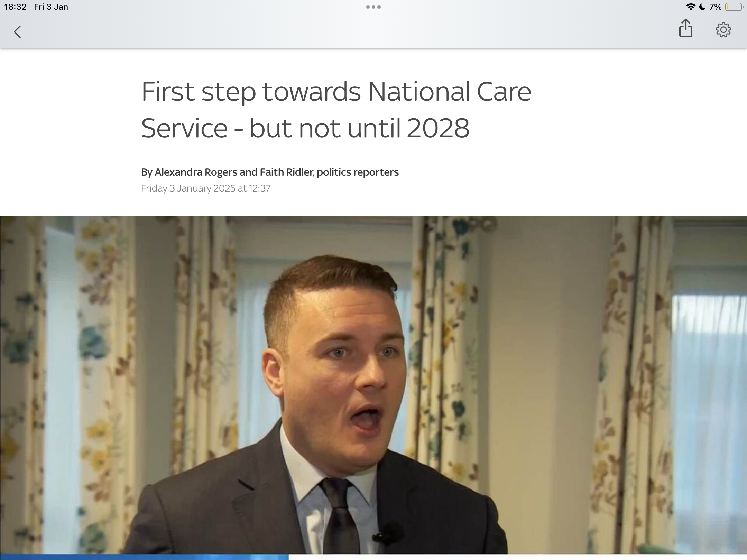Image resolution: width=747 pixels, height=560 pixels.
Task: Tap the blue progress bar below photo
Action: [x=144, y=557]
